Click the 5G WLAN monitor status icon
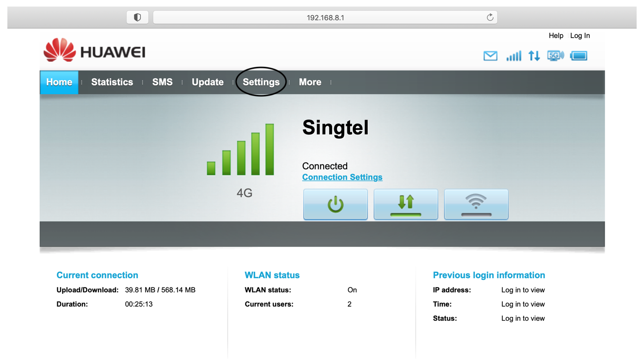The width and height of the screenshot is (644, 364). point(556,56)
